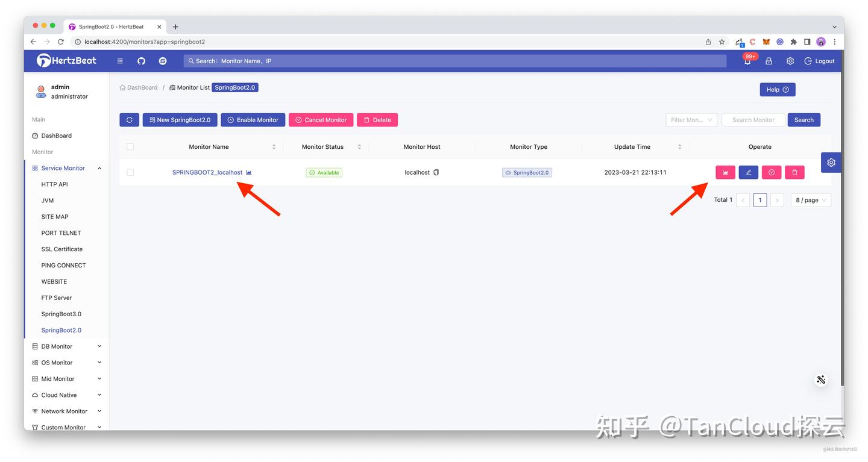
Task: Select WEBSITE in sidebar
Action: (x=54, y=282)
